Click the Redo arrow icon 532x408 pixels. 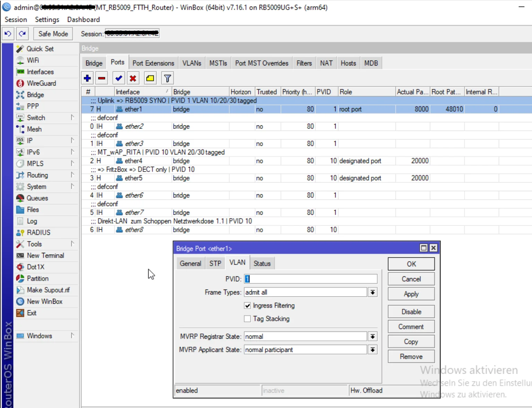pos(22,34)
